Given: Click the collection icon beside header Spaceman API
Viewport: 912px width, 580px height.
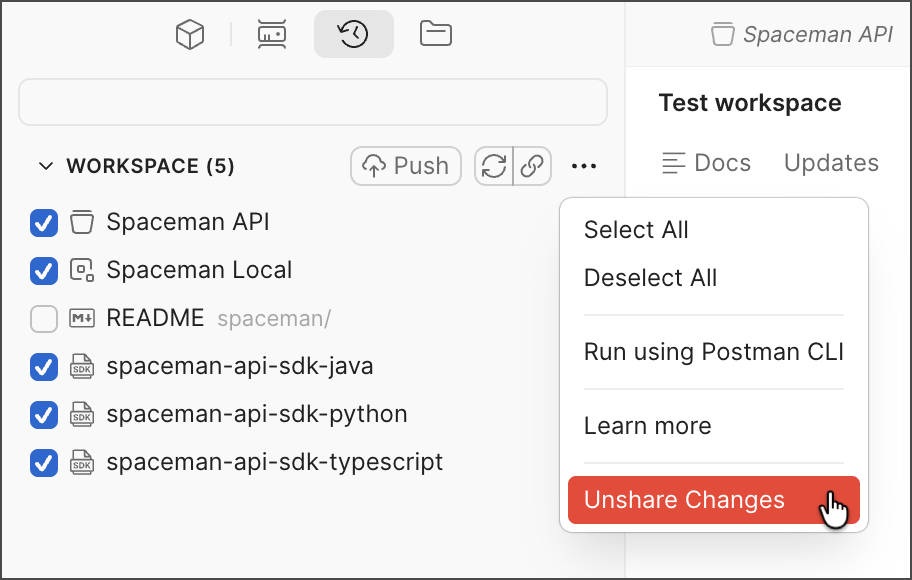Looking at the screenshot, I should [x=722, y=34].
